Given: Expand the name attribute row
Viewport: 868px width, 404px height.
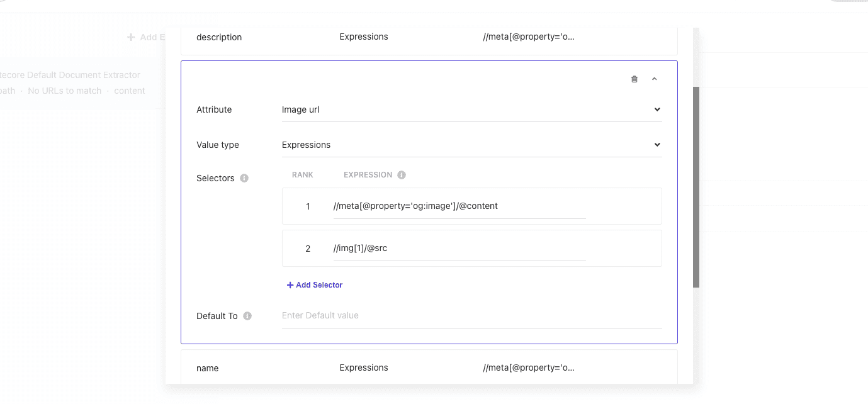Looking at the screenshot, I should coord(429,368).
